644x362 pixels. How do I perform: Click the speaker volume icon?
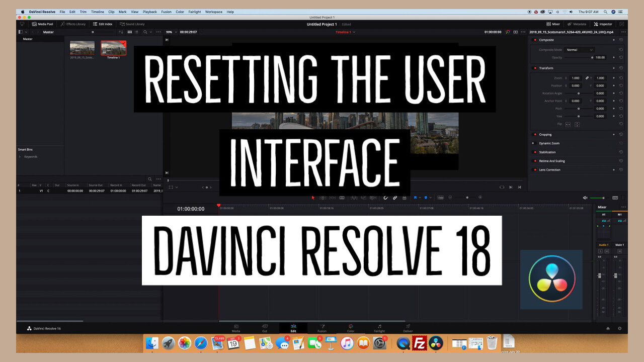pos(585,198)
